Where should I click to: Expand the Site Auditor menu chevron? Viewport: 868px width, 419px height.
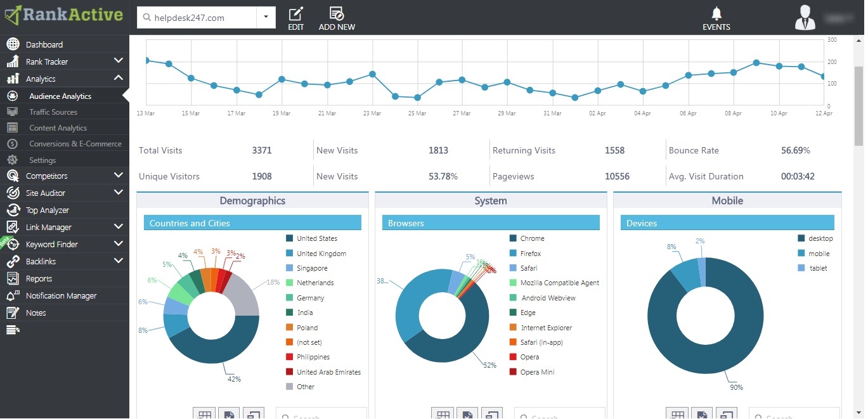point(118,192)
